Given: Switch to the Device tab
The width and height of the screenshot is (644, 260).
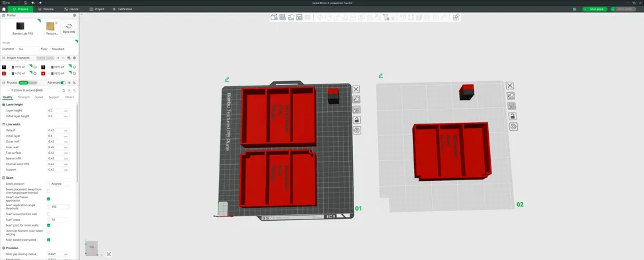Looking at the screenshot, I should 71,9.
